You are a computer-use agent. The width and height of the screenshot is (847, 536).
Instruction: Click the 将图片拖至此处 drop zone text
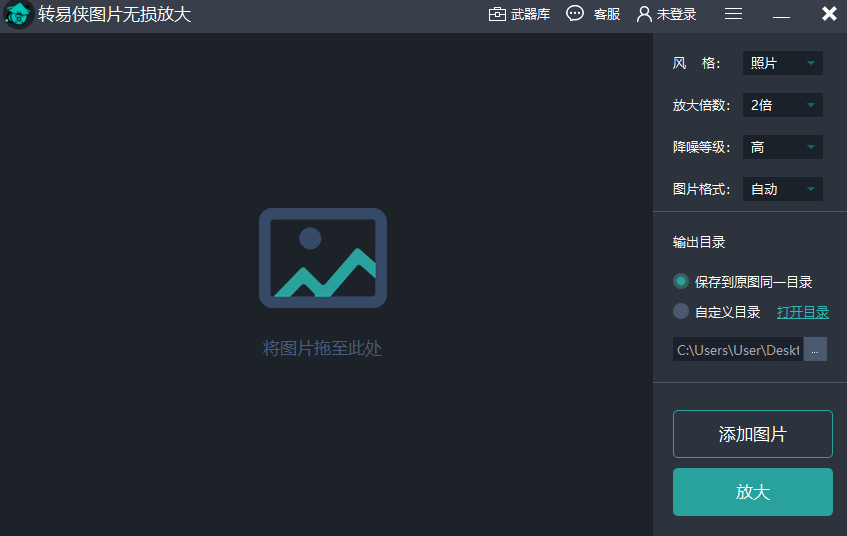[322, 348]
